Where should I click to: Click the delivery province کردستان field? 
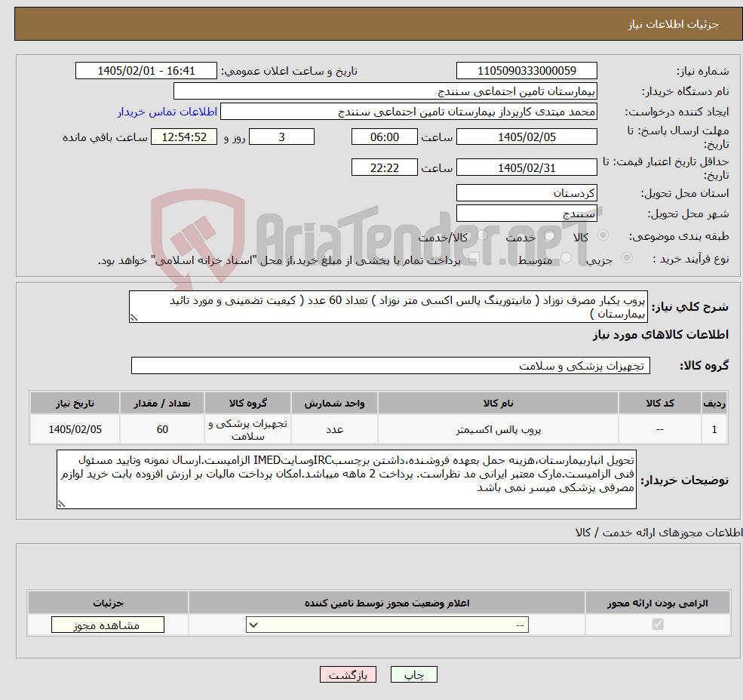(x=527, y=193)
